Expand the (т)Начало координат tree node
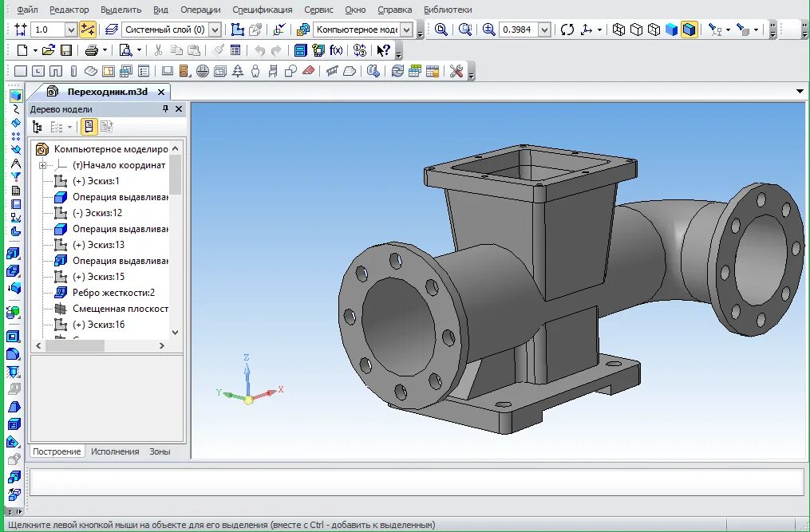Screen dimensions: 810x532 point(42,165)
